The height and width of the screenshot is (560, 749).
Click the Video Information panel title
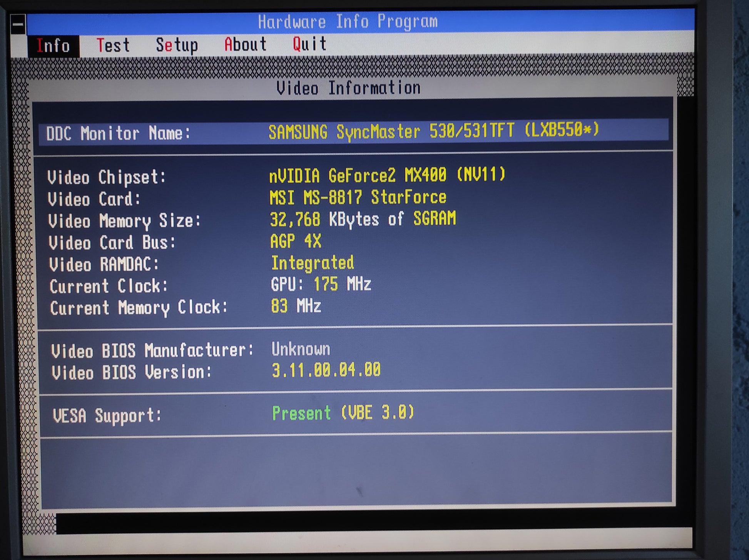click(348, 88)
